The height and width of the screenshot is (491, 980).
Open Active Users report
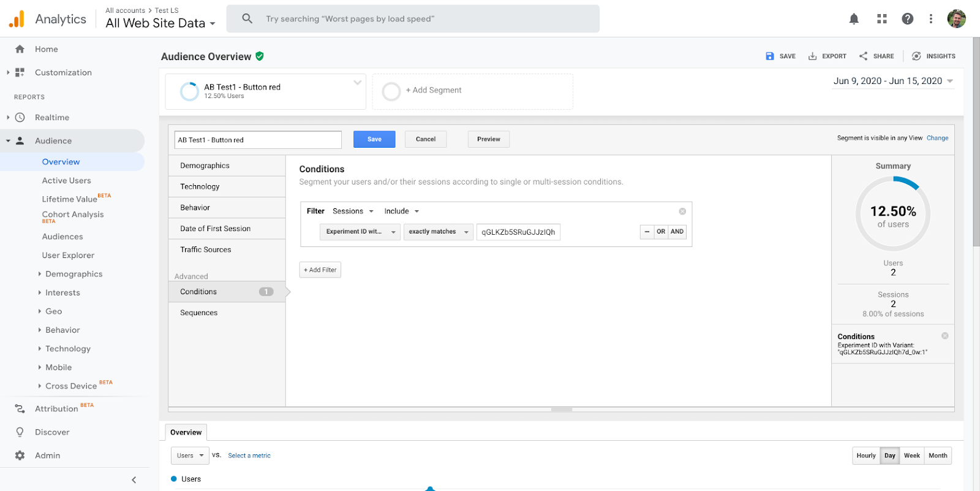coord(66,181)
